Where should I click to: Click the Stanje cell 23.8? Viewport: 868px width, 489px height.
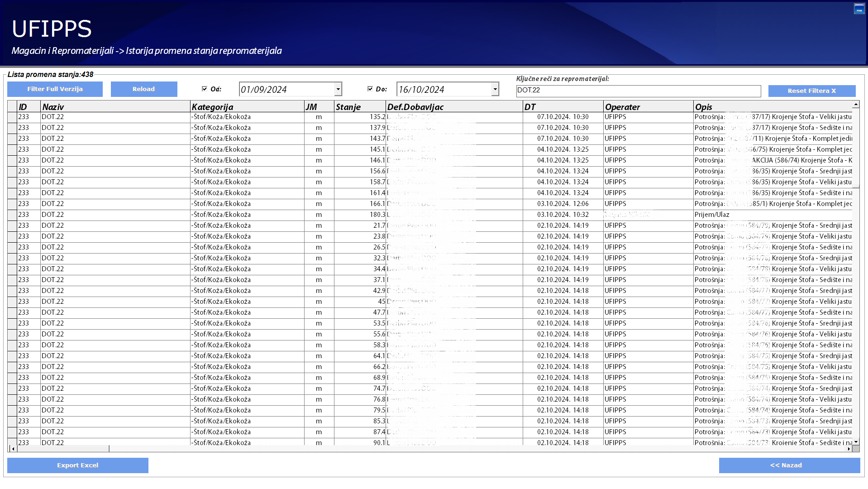pos(360,236)
